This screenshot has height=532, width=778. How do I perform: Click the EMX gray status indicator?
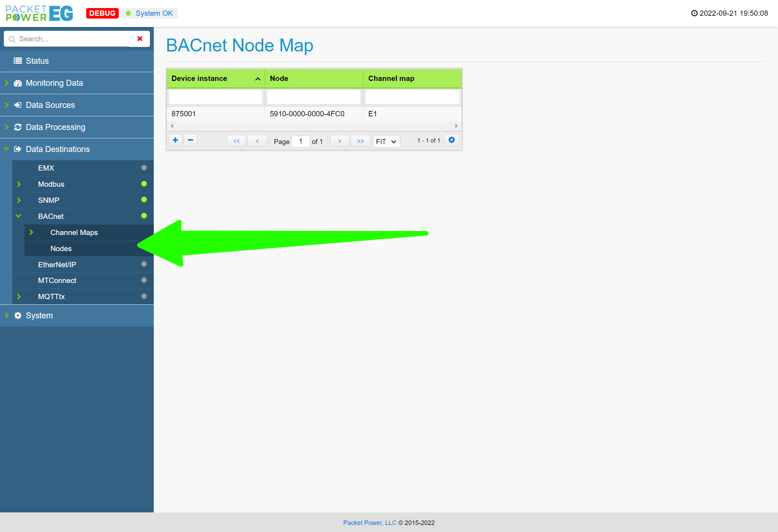click(x=144, y=168)
